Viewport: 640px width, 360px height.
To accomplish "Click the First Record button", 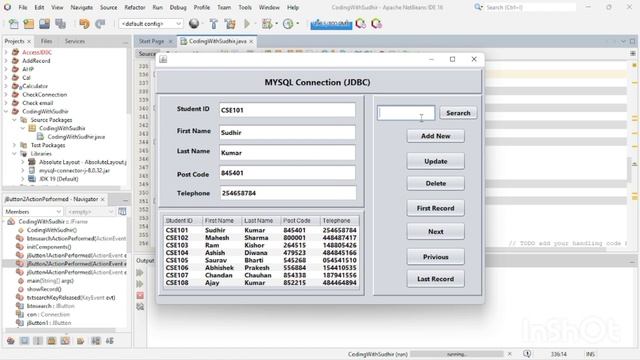I will click(436, 208).
